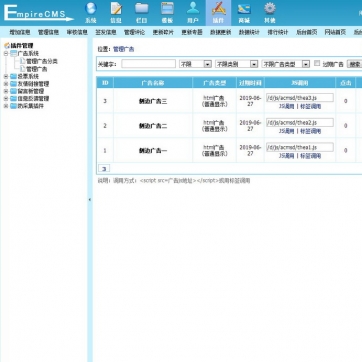362x362 pixels.
Task: Open 更新碎片 in the secondary menu
Action: [x=163, y=32]
